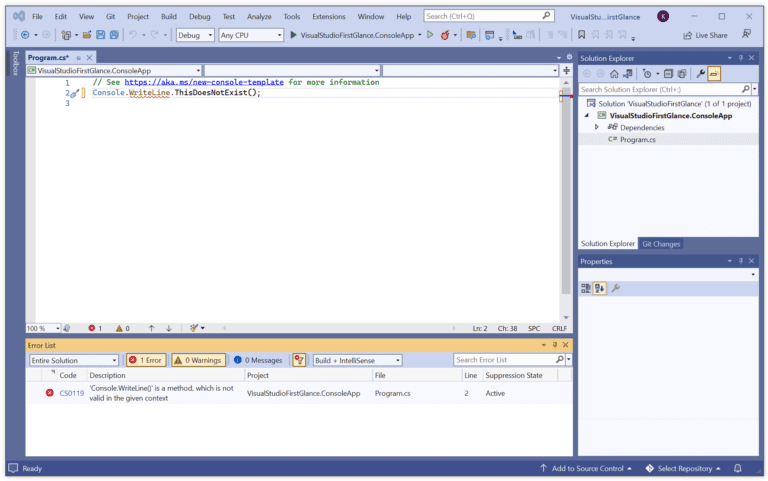Click the Start Without Debugging outline play icon
The image size is (768, 481).
coord(430,35)
